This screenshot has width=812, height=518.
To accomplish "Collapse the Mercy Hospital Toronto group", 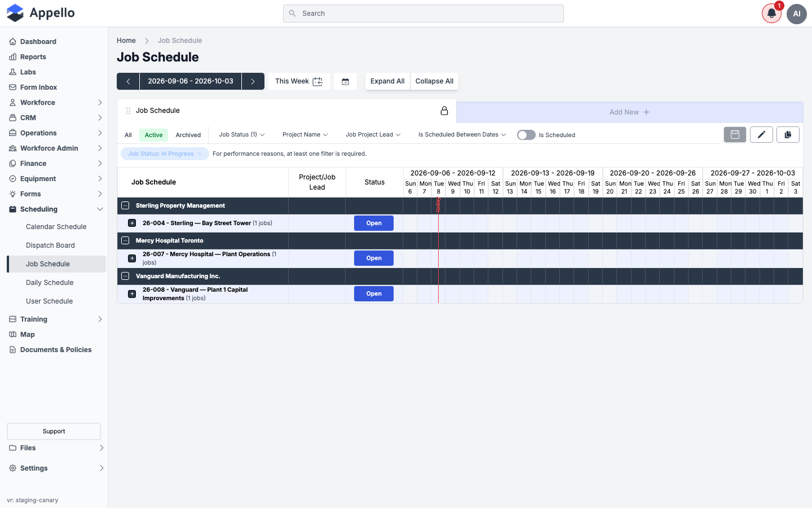I will 125,240.
